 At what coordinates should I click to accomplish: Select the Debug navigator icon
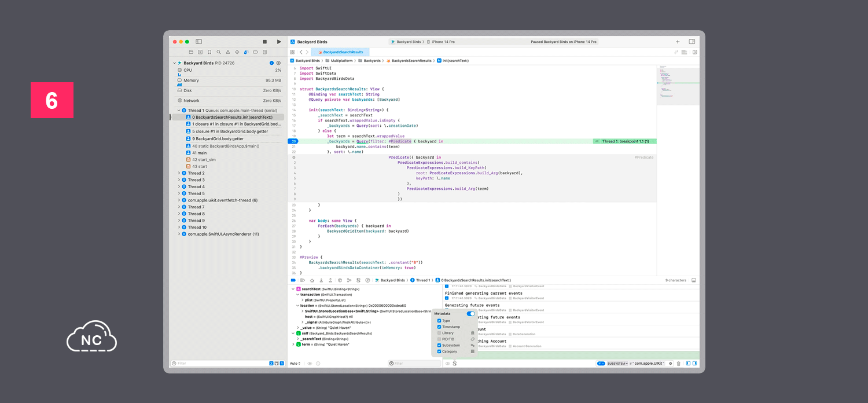point(247,52)
